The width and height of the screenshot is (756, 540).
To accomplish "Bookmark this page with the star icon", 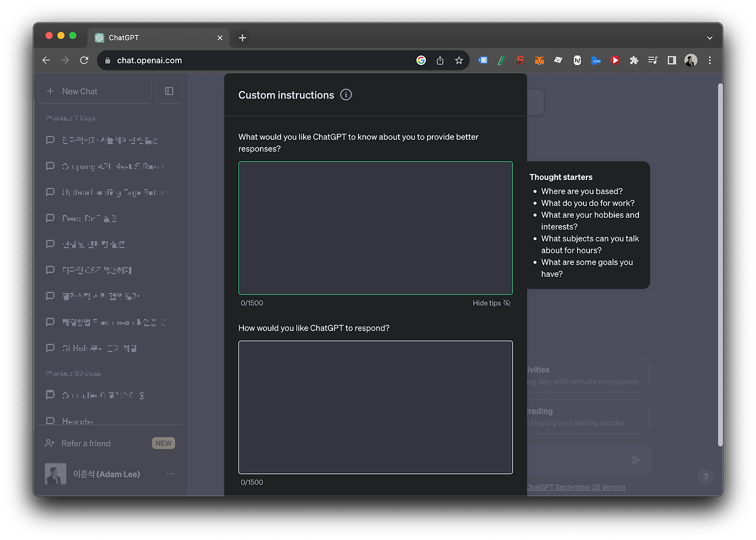I will [x=459, y=60].
